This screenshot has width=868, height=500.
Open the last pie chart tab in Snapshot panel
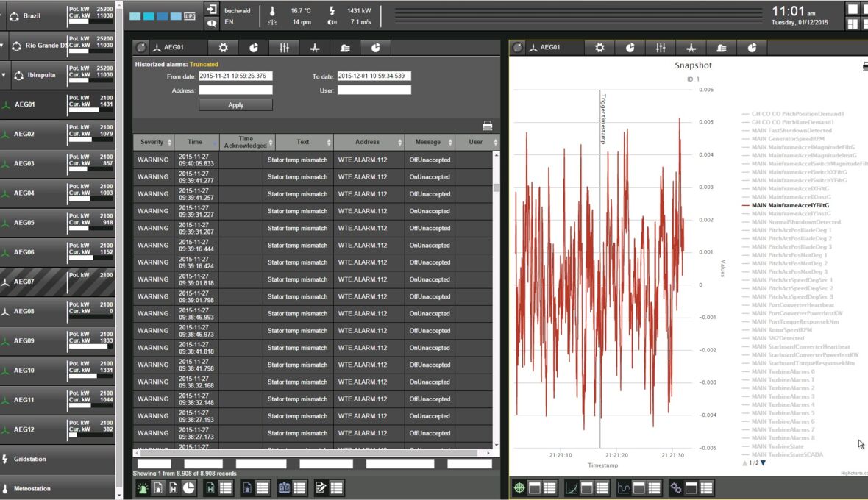tap(752, 48)
